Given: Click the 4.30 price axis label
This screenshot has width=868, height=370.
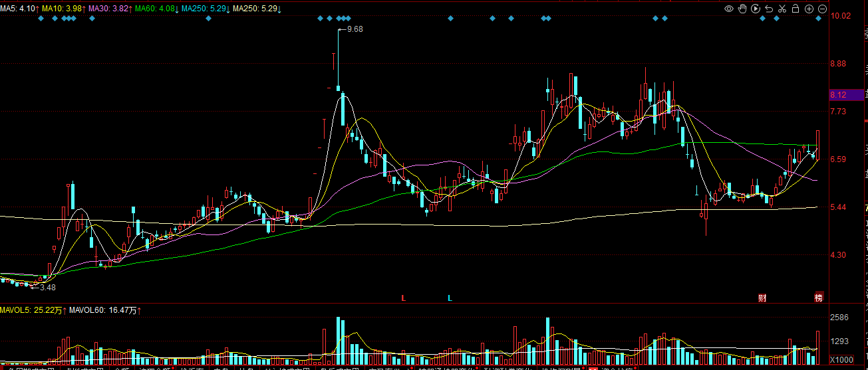Looking at the screenshot, I should (x=838, y=255).
